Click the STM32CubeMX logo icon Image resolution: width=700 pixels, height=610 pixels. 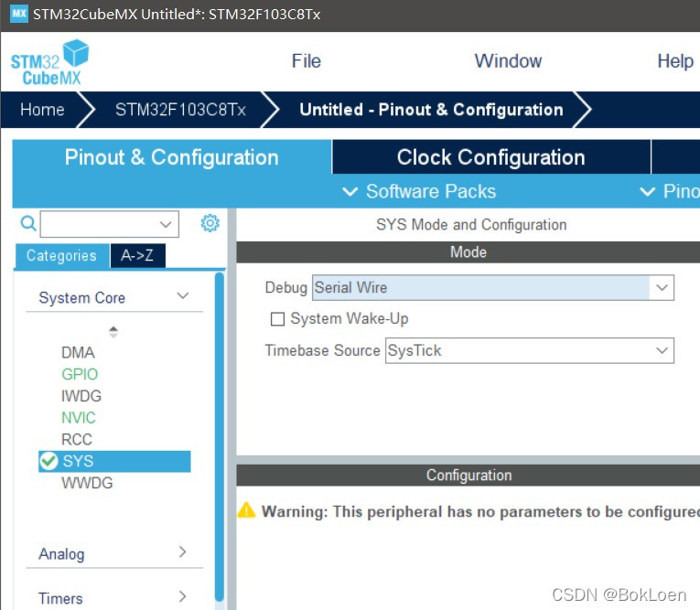coord(50,62)
